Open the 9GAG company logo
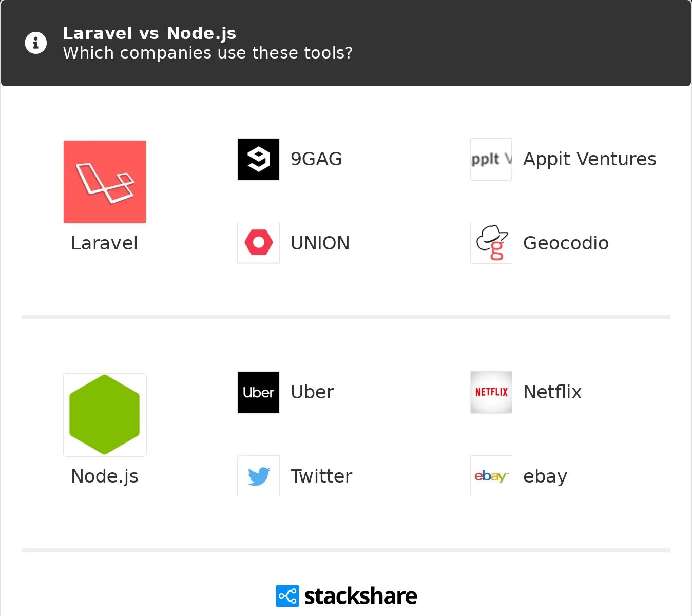 coord(259,159)
